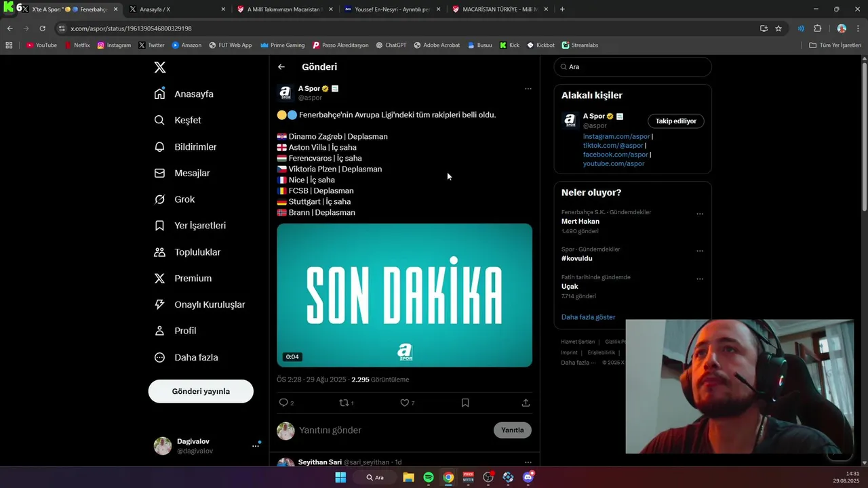Open the browser extensions puzzle icon
This screenshot has height=488, width=868.
click(817, 28)
